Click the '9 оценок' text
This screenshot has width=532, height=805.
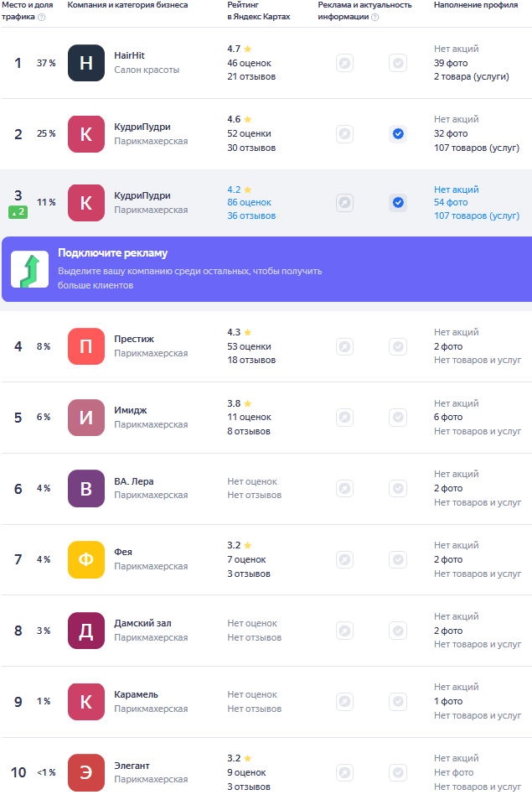click(x=247, y=772)
